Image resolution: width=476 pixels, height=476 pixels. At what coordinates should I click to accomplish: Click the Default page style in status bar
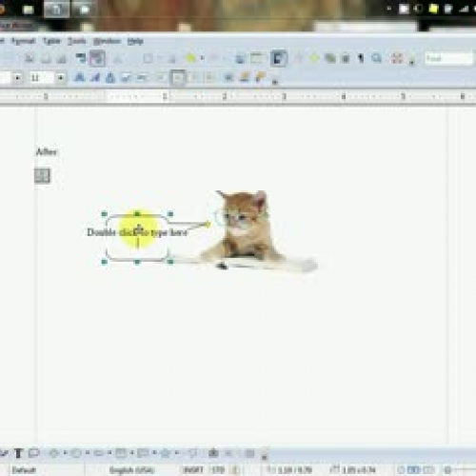pyautogui.click(x=24, y=470)
